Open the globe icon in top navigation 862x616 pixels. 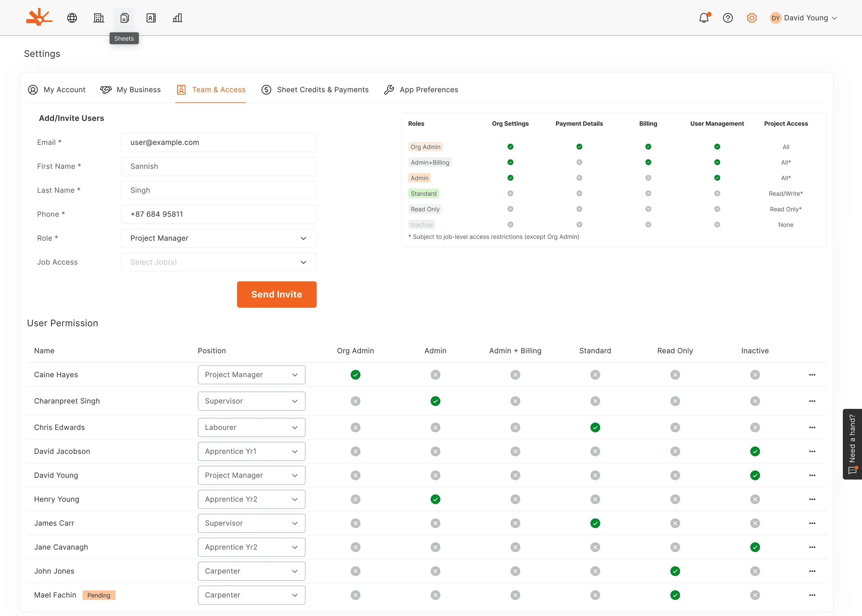72,18
